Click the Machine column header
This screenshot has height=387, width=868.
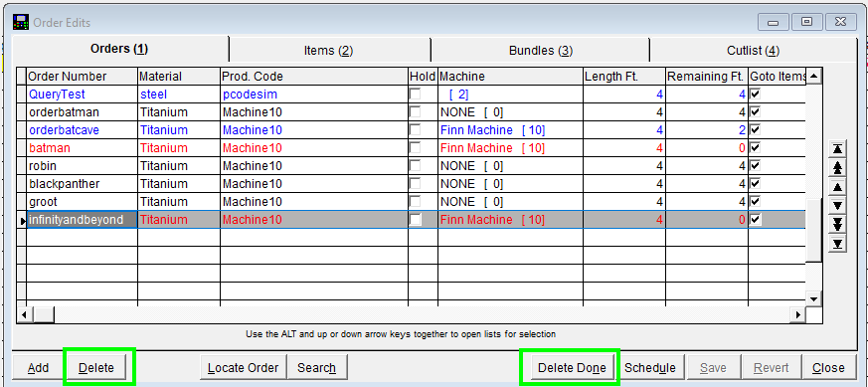(510, 77)
